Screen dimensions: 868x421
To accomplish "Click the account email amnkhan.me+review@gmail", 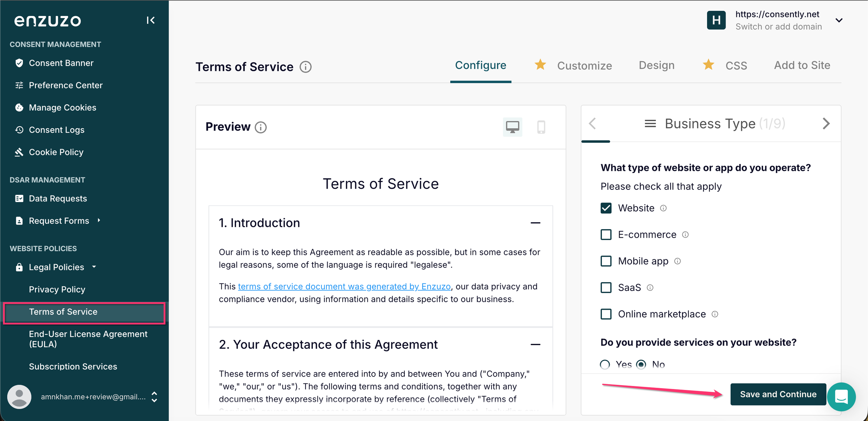I will click(x=93, y=397).
